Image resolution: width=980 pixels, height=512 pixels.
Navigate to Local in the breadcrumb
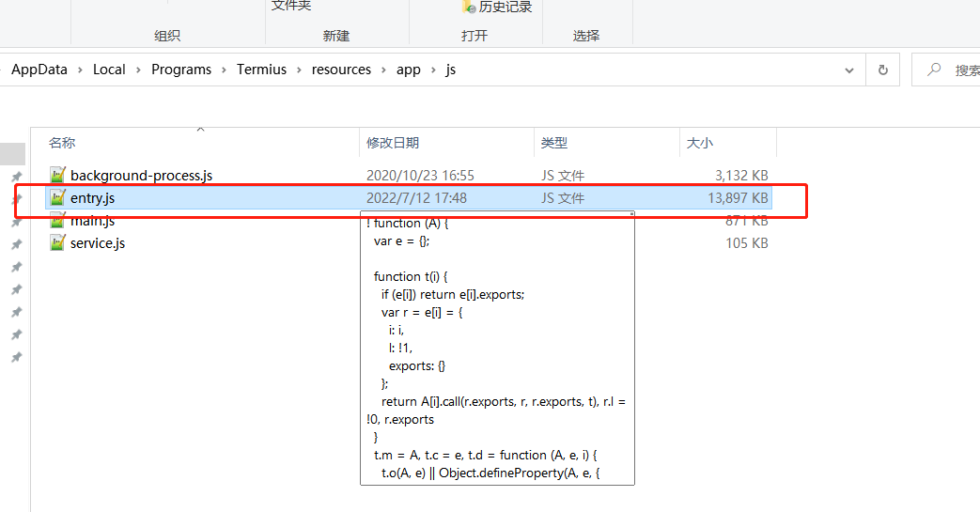[x=109, y=70]
